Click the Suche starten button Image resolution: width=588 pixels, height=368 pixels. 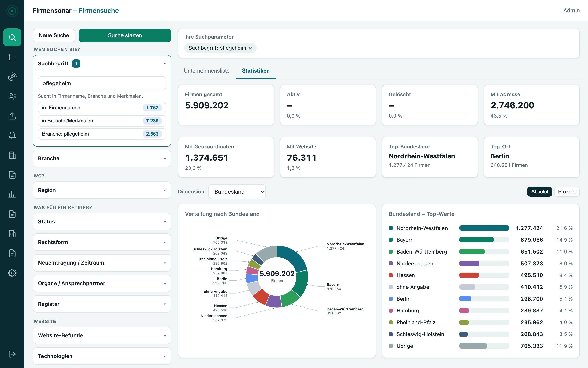[125, 35]
